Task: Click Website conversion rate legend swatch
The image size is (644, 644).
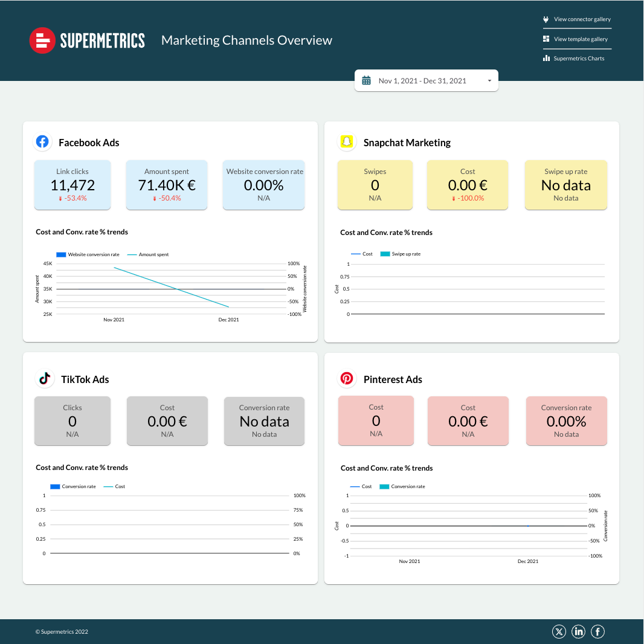Action: [61, 254]
